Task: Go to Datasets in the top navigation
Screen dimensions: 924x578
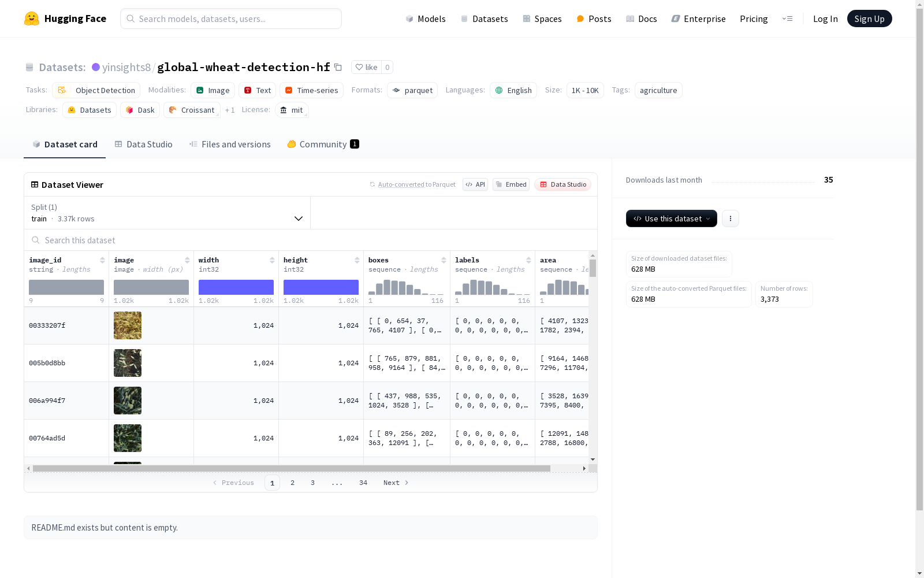Action: (484, 18)
